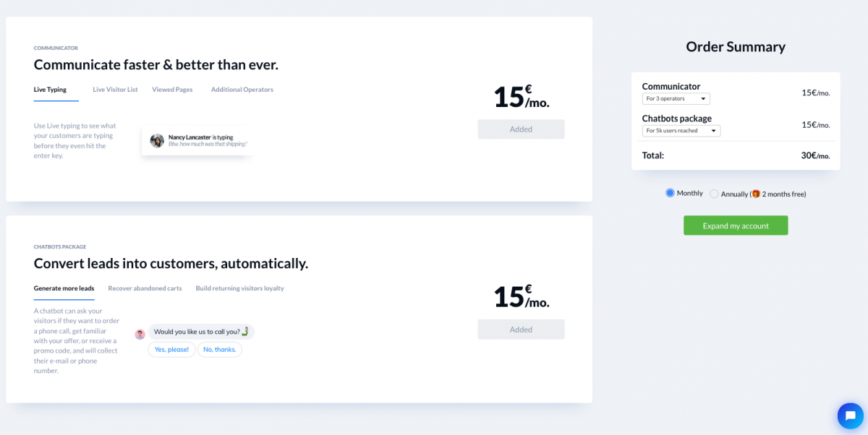Screen dimensions: 868x435
Task: Choose the Annually billing radio option
Action: click(714, 194)
